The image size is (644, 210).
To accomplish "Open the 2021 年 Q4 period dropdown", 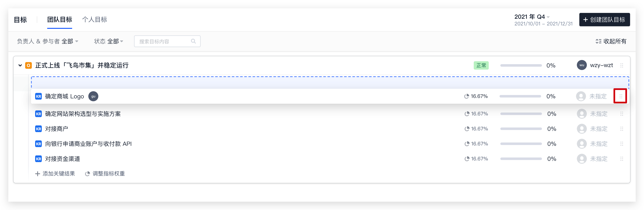I will click(532, 17).
